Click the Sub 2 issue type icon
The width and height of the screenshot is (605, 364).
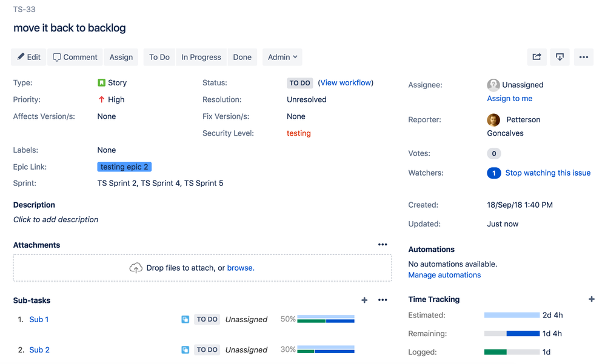186,349
